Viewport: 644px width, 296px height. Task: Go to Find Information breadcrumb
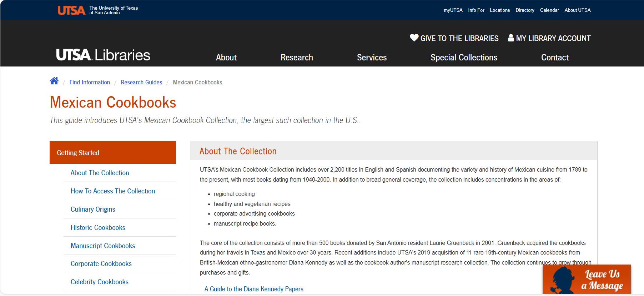coord(90,82)
